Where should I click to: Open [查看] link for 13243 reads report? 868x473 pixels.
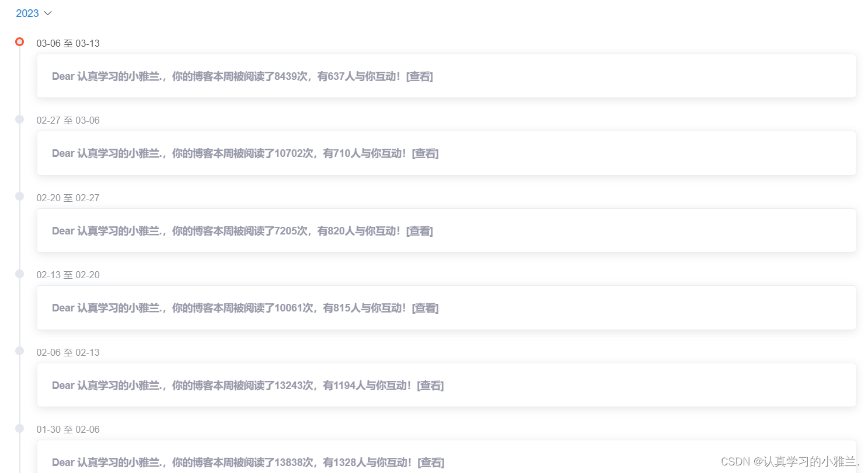[430, 386]
